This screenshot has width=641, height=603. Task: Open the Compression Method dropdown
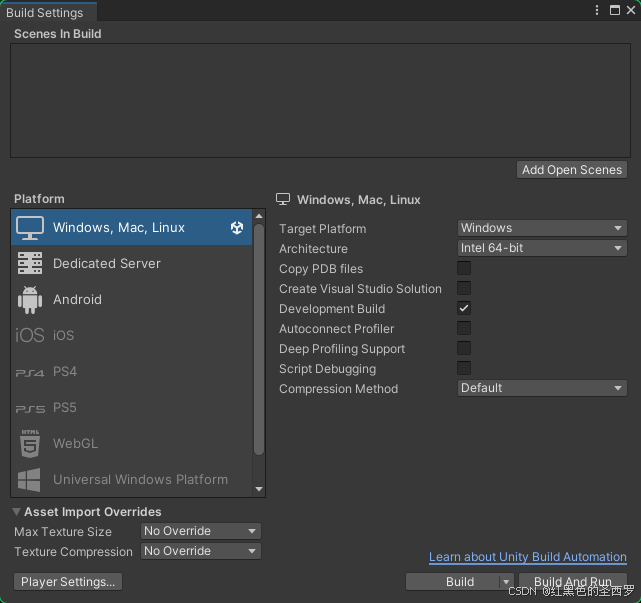coord(542,388)
